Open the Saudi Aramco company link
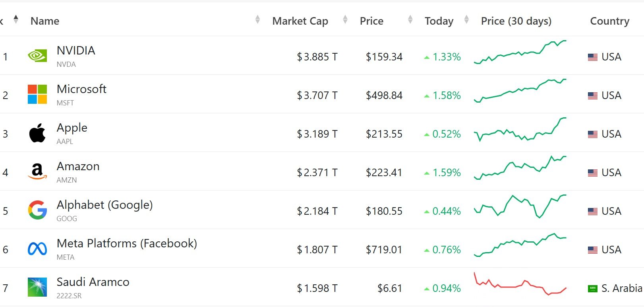Screen dimensions: 644x307 (x=93, y=282)
